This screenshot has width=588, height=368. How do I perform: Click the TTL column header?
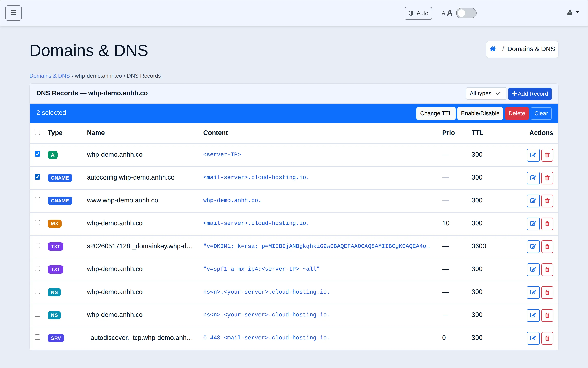(477, 133)
